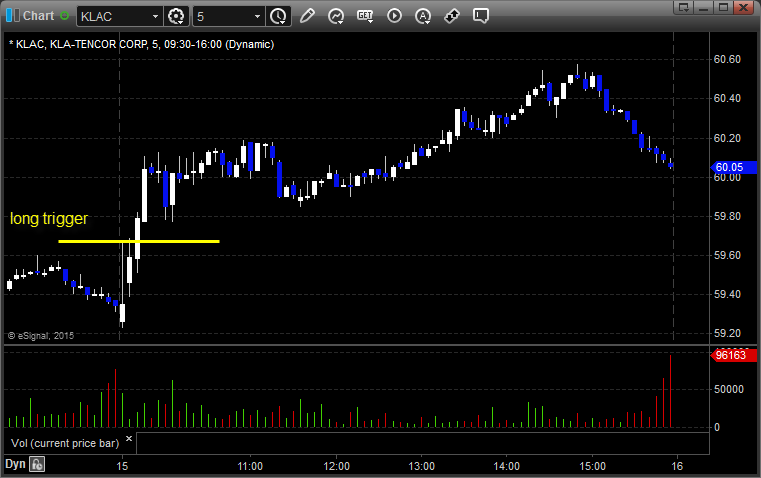
Task: Click the date label 15 on time axis
Action: point(122,466)
